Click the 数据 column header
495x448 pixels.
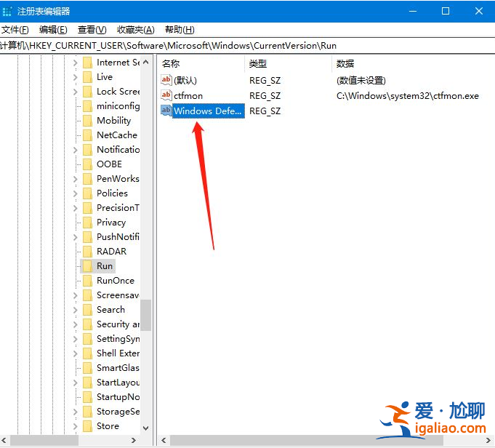[x=414, y=63]
